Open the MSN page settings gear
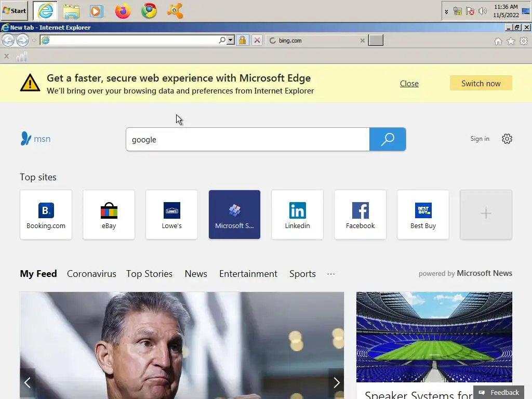Screen dimensions: 532x399 coord(507,138)
